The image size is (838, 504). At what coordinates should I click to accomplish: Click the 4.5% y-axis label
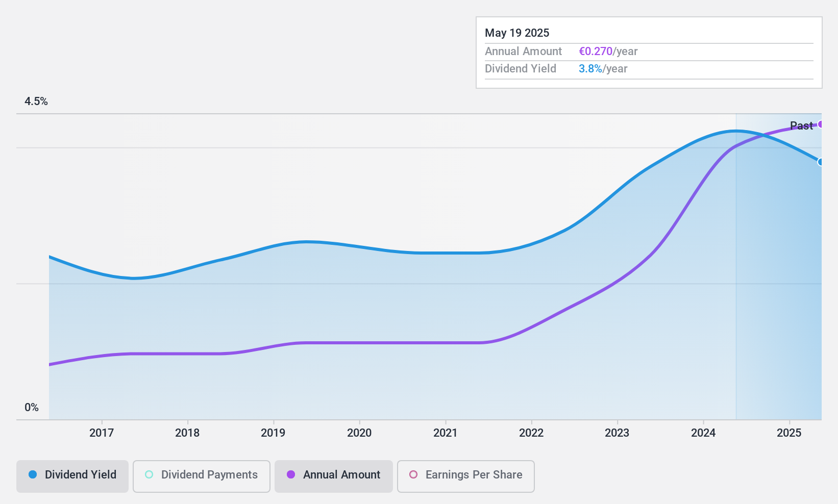[36, 102]
